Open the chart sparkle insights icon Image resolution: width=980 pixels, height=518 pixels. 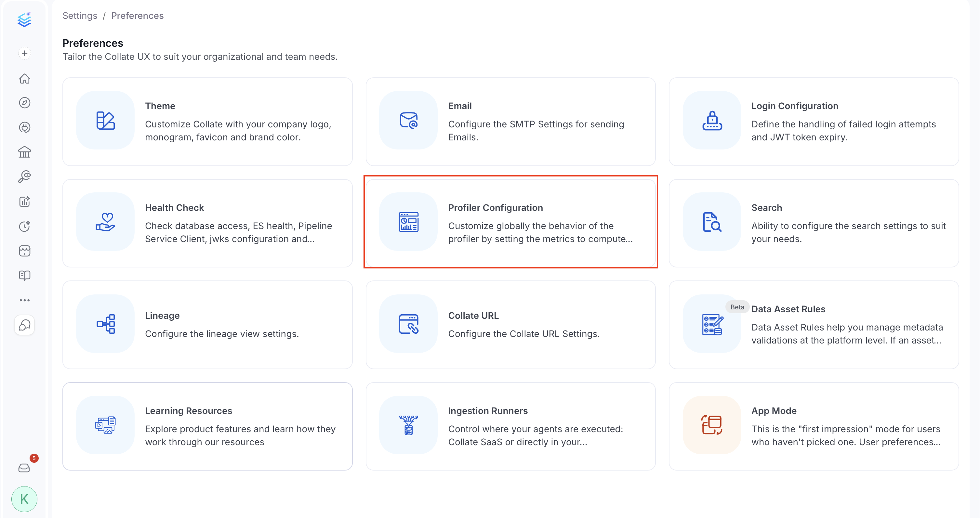coord(25,201)
